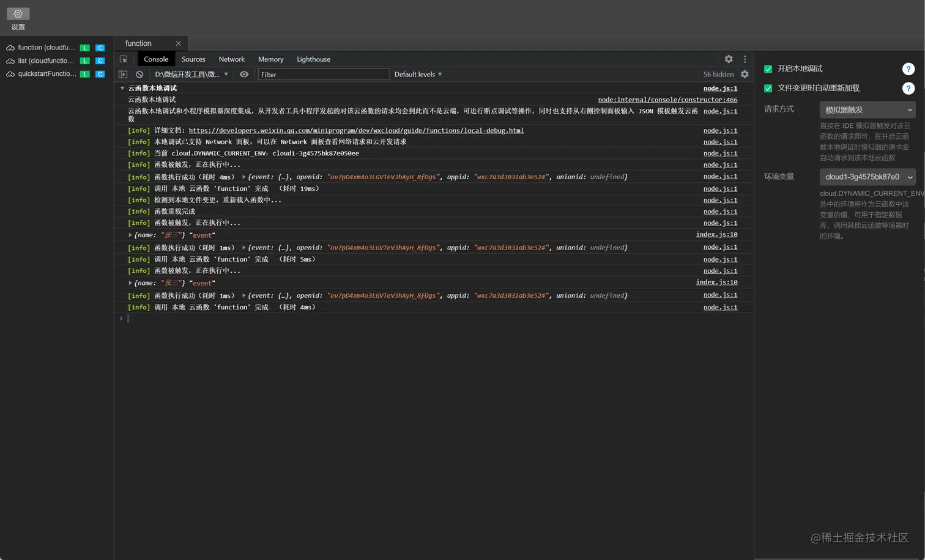This screenshot has width=925, height=560.
Task: Switch to the Lighthouse tab
Action: [x=314, y=59]
